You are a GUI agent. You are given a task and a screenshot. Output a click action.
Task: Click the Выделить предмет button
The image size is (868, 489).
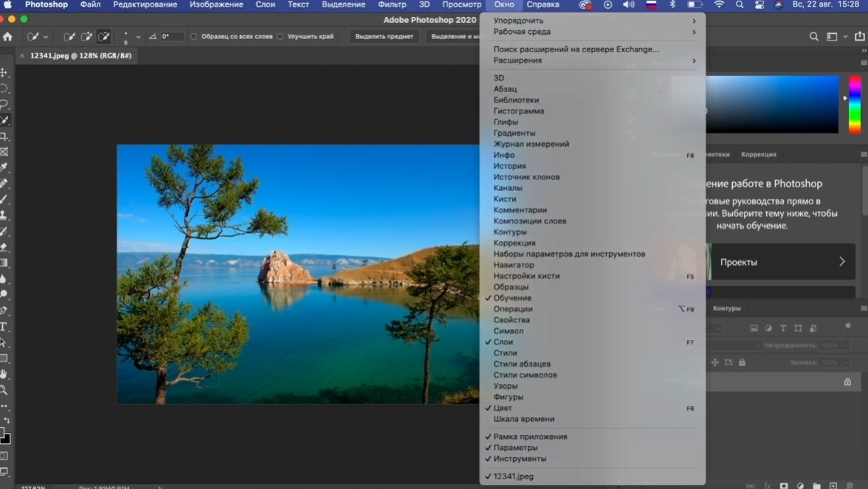point(384,37)
